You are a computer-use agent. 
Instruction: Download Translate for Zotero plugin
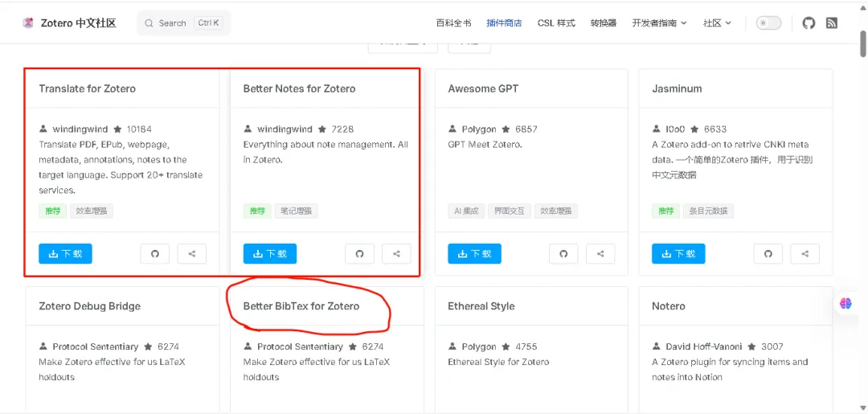65,253
